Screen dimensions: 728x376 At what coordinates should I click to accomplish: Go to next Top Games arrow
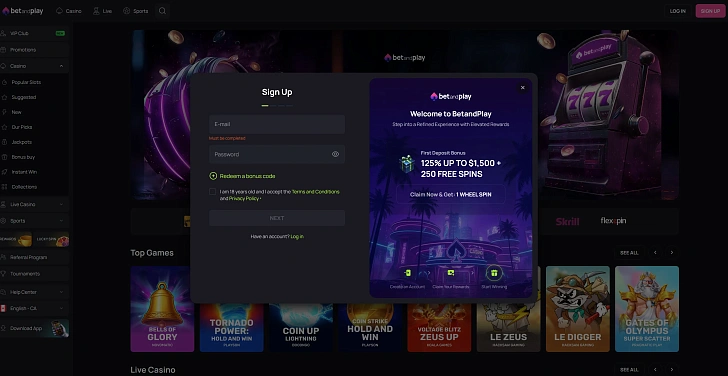pyautogui.click(x=671, y=253)
